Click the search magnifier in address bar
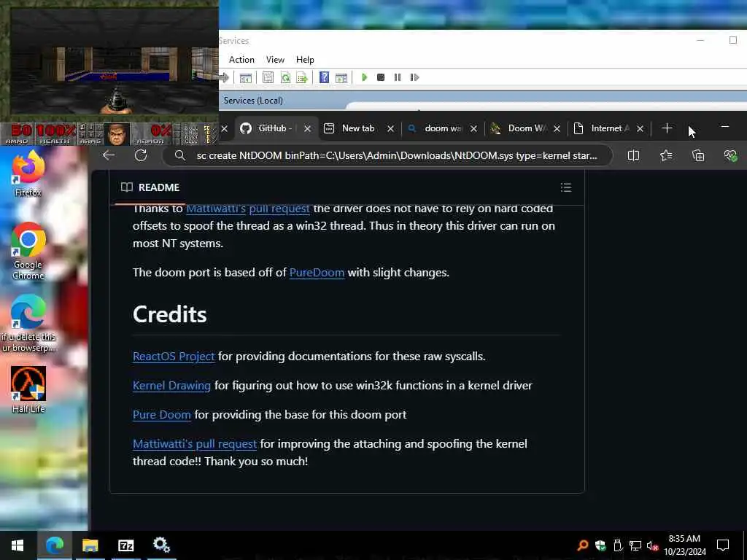The width and height of the screenshot is (747, 560). point(179,155)
